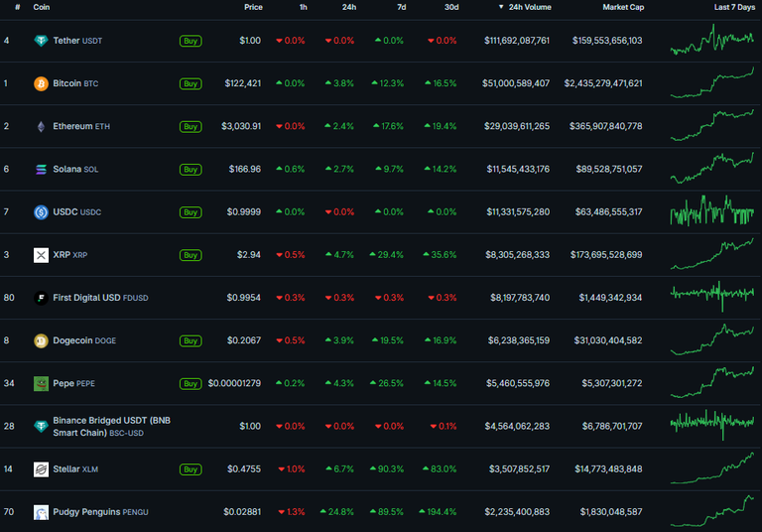Sort table by # rank header

tap(18, 7)
